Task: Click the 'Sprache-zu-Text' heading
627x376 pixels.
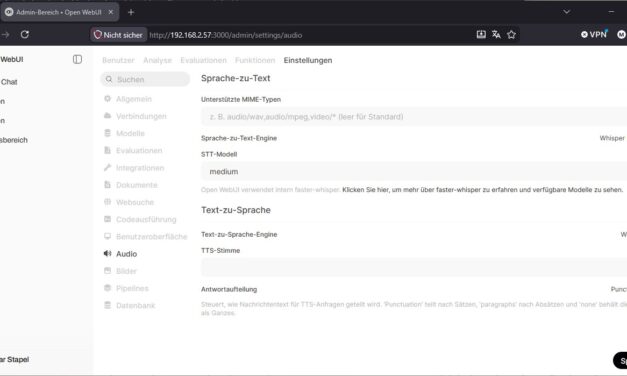Action: pos(236,78)
